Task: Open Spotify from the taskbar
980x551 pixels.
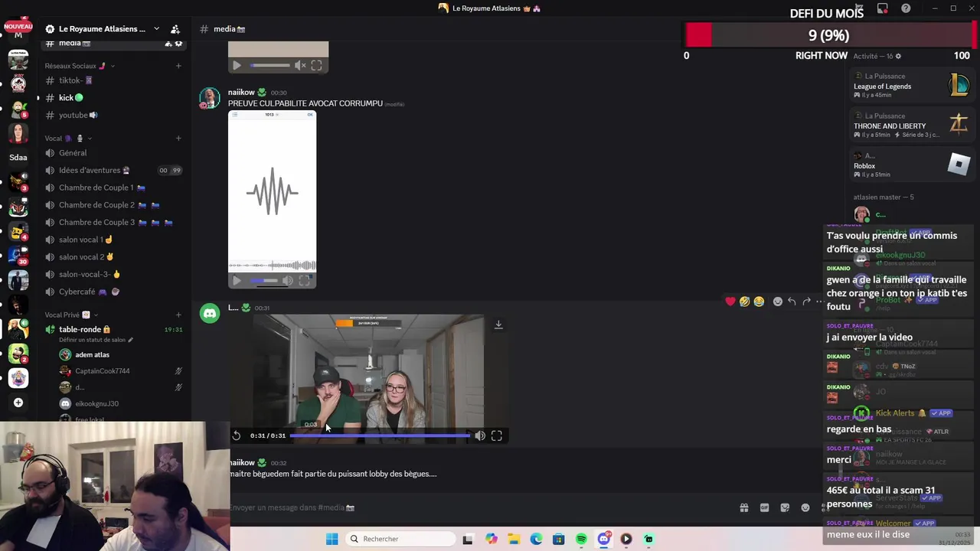Action: click(581, 539)
